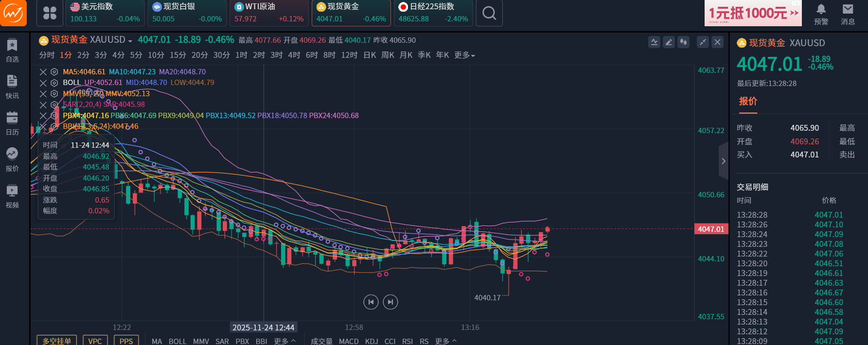
Task: Click the indicator line icon in chart toolbar
Action: point(654,42)
